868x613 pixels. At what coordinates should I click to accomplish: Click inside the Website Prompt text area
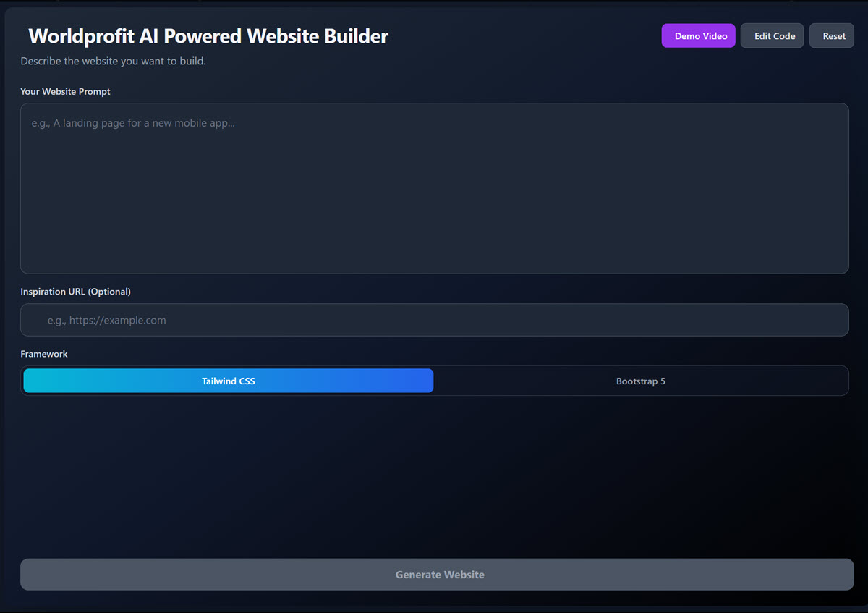tap(434, 188)
